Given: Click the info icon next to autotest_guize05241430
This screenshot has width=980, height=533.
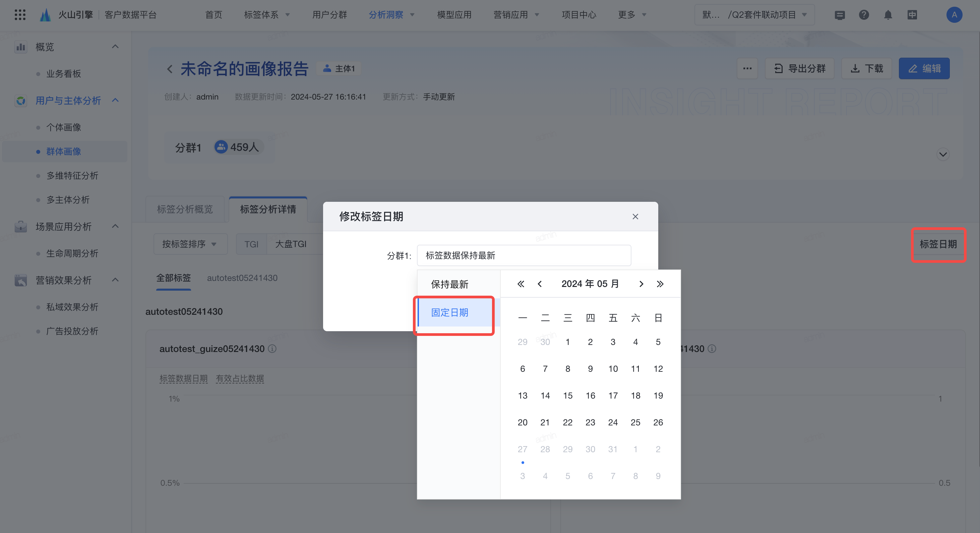Looking at the screenshot, I should point(272,349).
